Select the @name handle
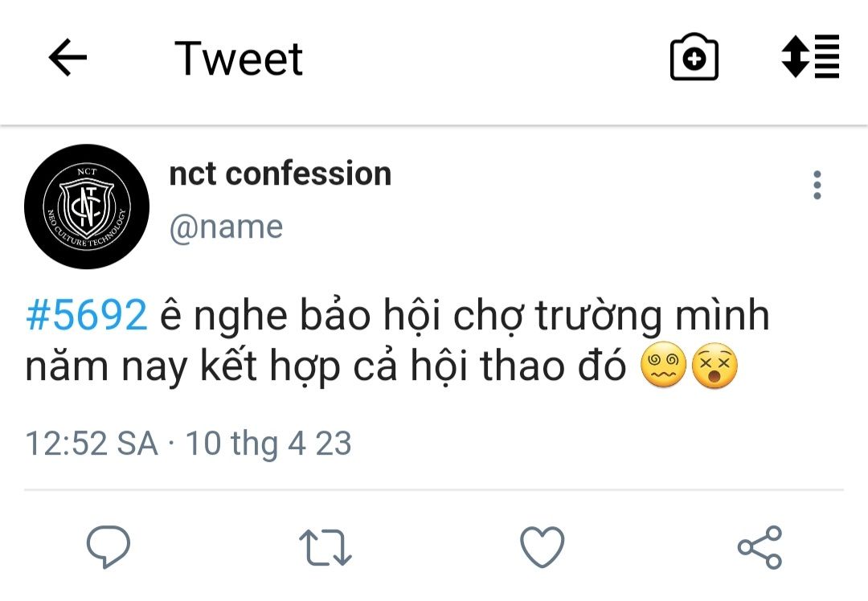This screenshot has width=868, height=601. tap(227, 227)
